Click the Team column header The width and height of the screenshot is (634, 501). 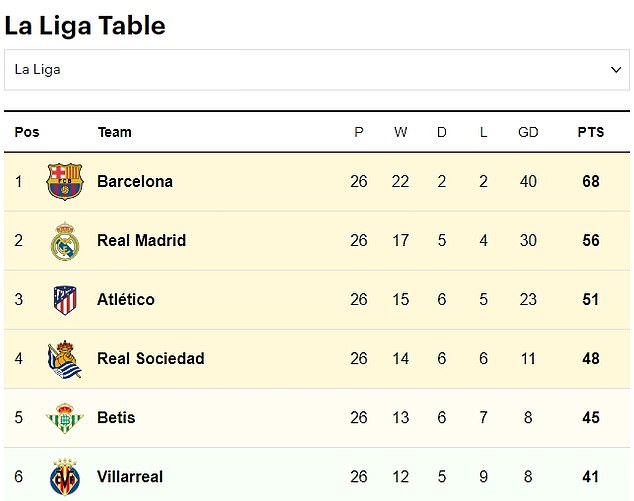tap(115, 132)
